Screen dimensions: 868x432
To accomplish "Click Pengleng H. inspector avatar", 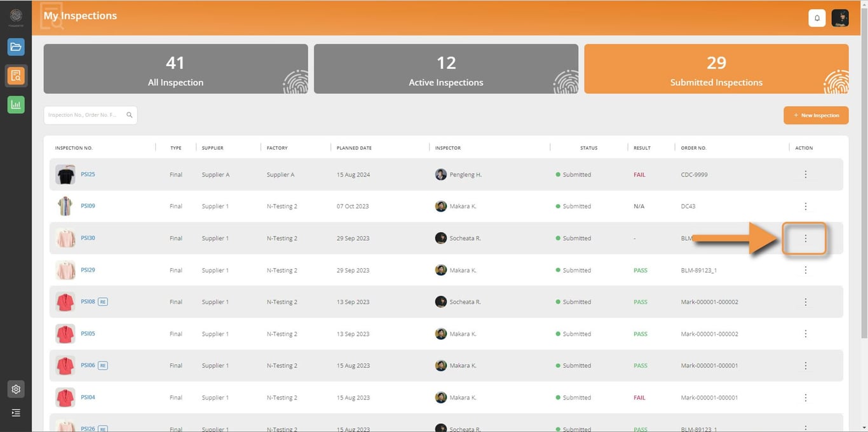I will 440,174.
